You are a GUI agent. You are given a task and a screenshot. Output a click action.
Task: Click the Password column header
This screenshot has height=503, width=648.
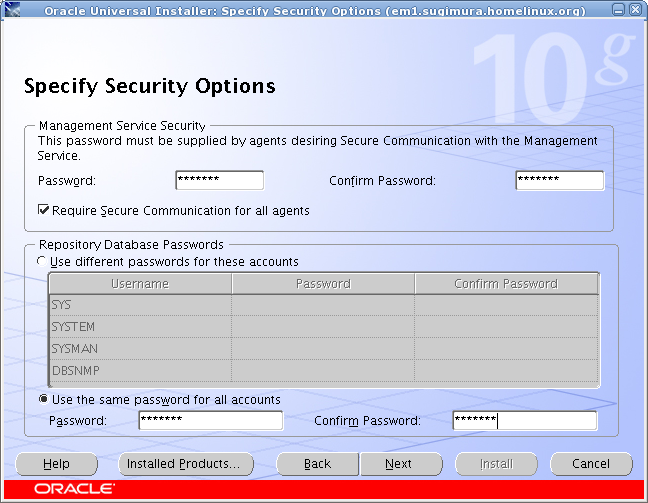[x=323, y=284]
